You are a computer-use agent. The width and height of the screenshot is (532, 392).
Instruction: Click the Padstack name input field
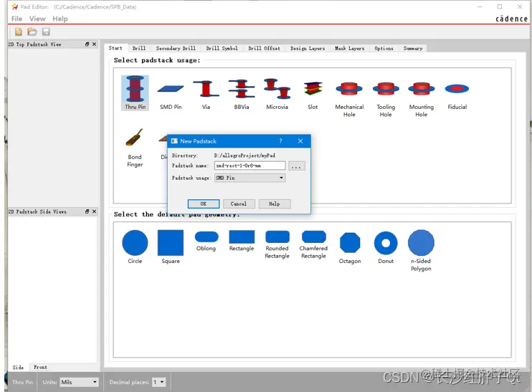click(x=250, y=166)
